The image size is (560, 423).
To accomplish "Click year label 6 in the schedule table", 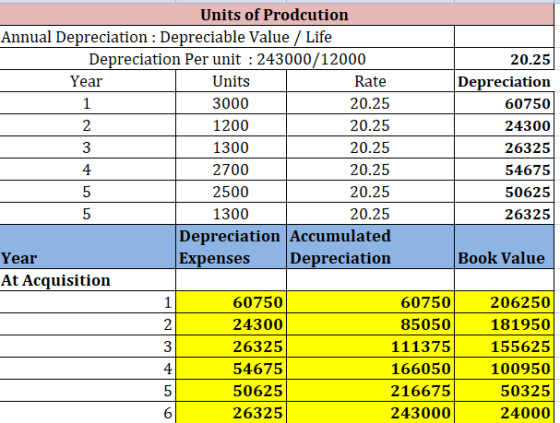I will click(88, 412).
